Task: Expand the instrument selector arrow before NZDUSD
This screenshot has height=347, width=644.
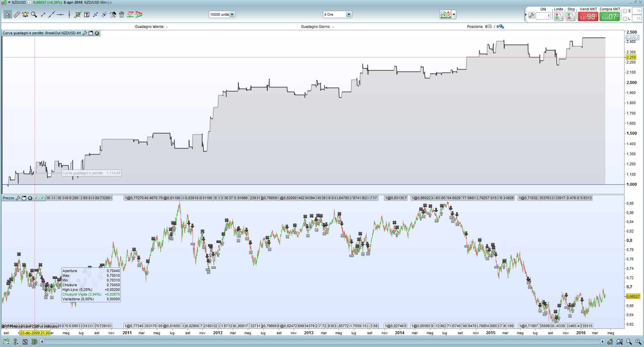Action: click(x=9, y=2)
